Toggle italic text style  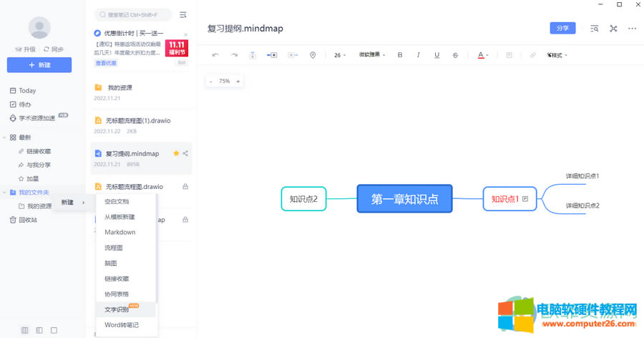pos(419,55)
